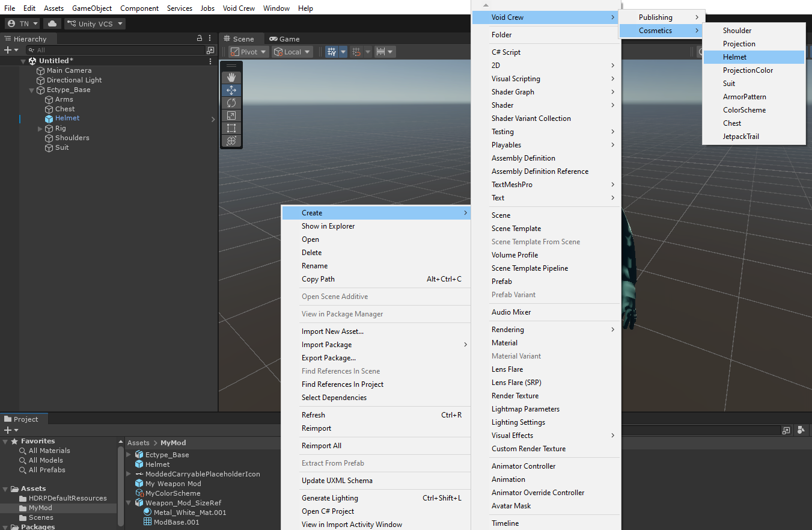Collapse the Assets folder tree
Image resolution: width=812 pixels, height=530 pixels.
tap(6, 488)
